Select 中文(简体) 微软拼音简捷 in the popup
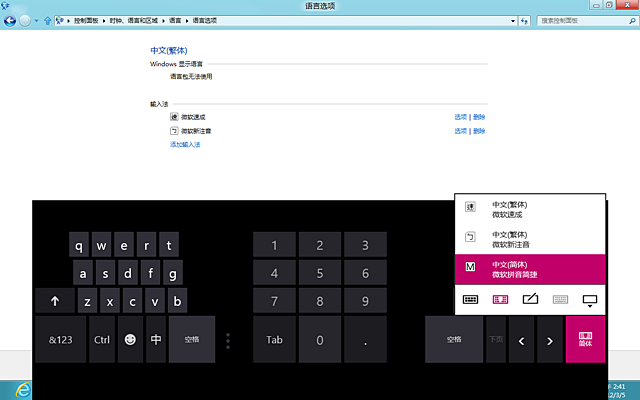Image resolution: width=640 pixels, height=400 pixels. pyautogui.click(x=530, y=269)
